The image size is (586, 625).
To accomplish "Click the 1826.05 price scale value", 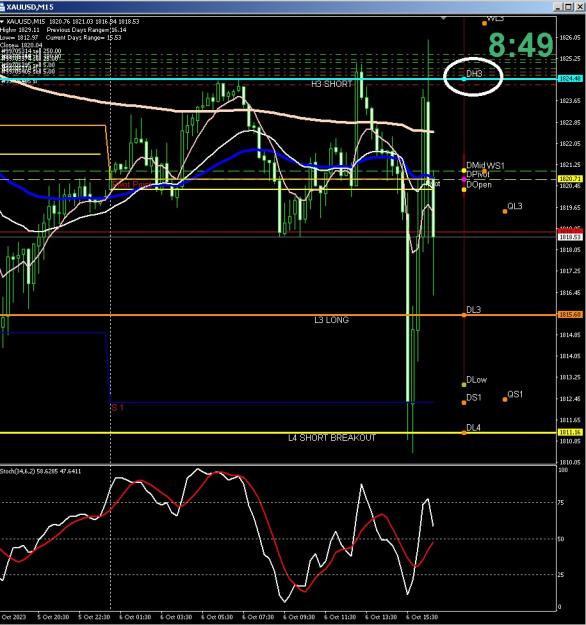I will coord(570,37).
